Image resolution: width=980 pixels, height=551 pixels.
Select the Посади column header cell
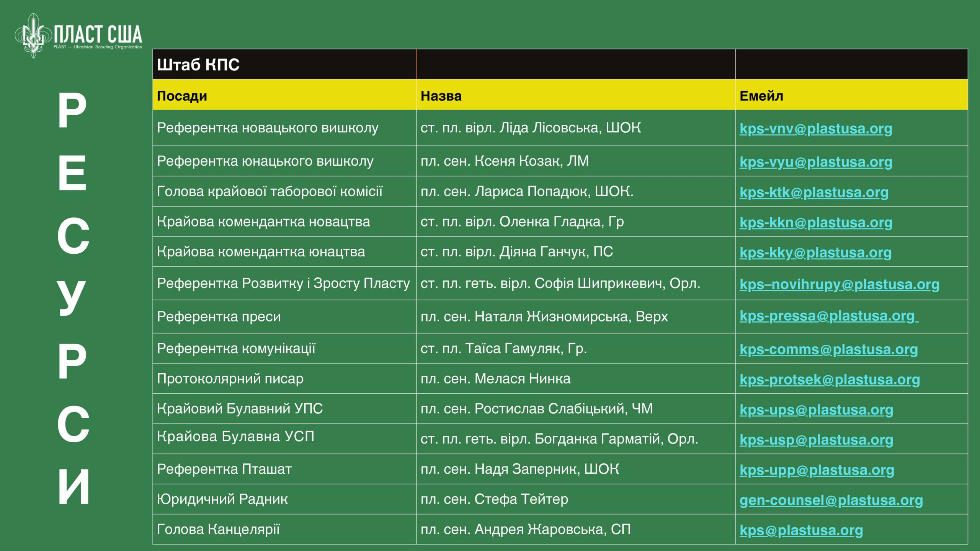pyautogui.click(x=182, y=96)
